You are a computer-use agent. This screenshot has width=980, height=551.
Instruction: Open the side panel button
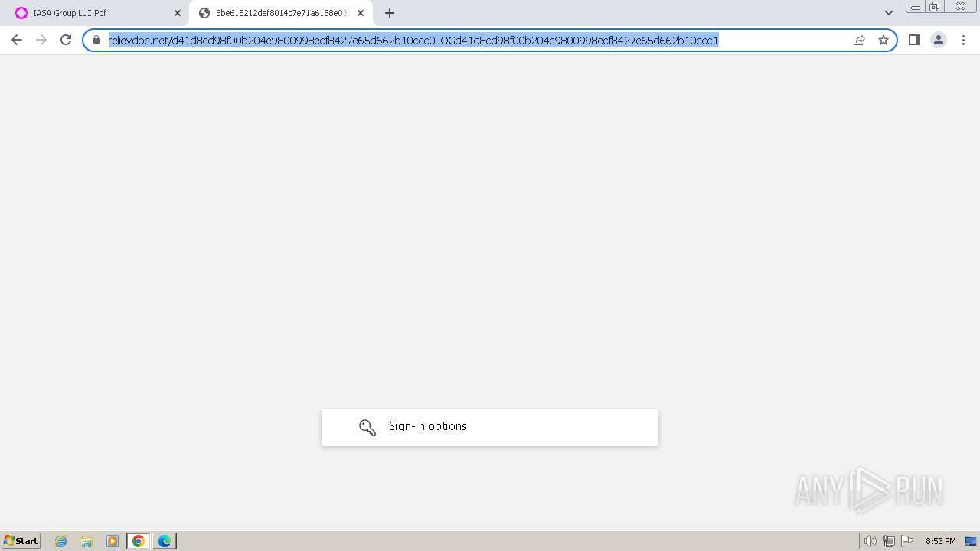coord(913,40)
